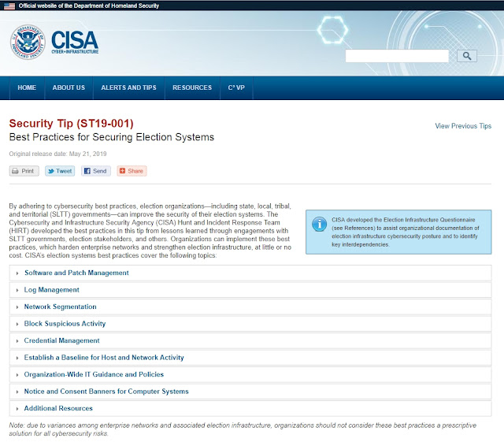
Task: Click the Security Tip (ST19-001) heading
Action: [x=71, y=123]
